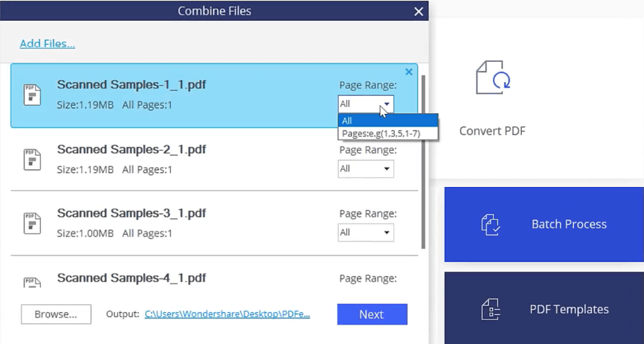Select 'All' option in the dropdown list
This screenshot has height=344, width=644.
click(x=388, y=120)
